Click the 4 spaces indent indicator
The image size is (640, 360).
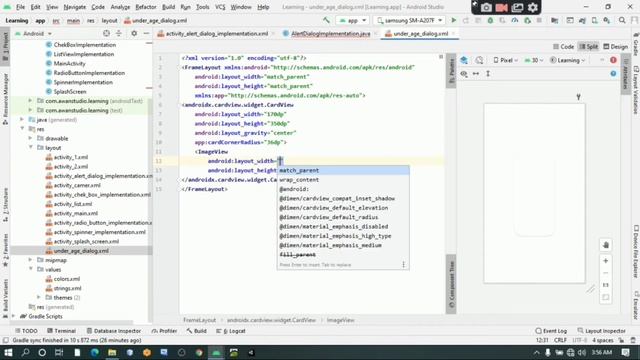602,340
